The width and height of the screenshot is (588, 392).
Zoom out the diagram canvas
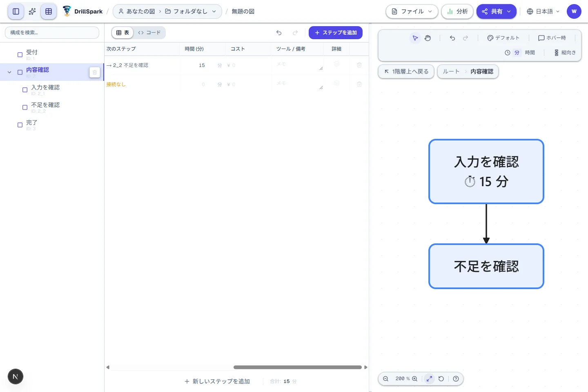point(385,379)
